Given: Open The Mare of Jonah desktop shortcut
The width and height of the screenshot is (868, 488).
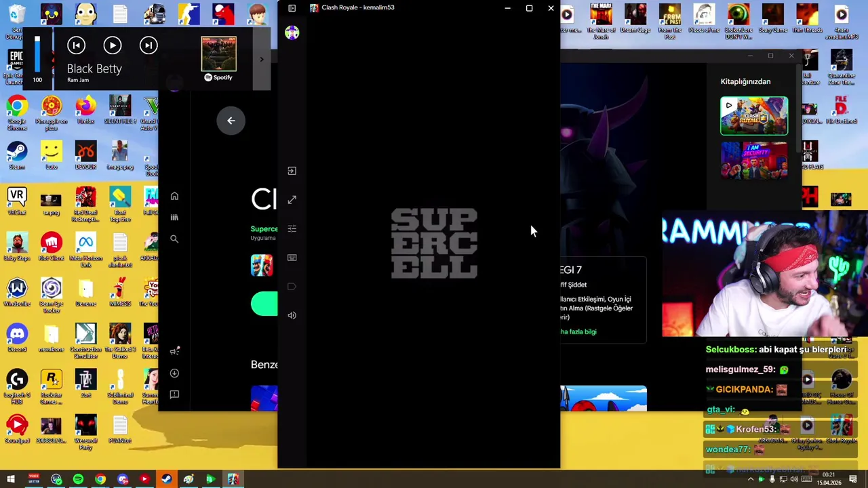Looking at the screenshot, I should click(x=601, y=20).
